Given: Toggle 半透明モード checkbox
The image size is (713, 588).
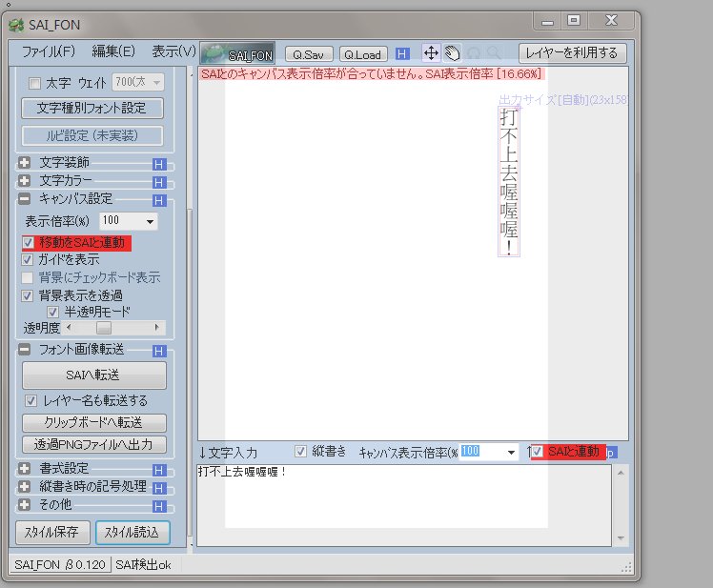Looking at the screenshot, I should 52,312.
